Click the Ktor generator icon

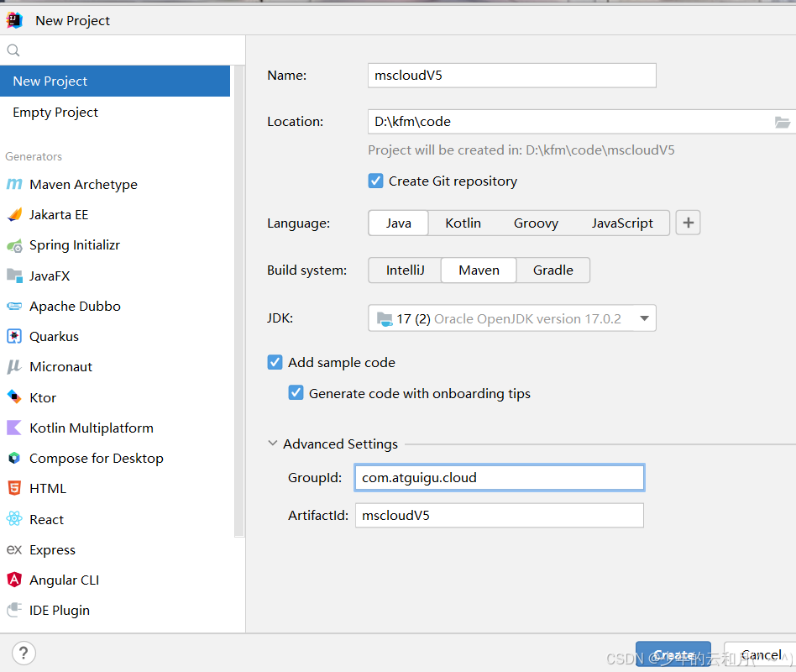[14, 397]
